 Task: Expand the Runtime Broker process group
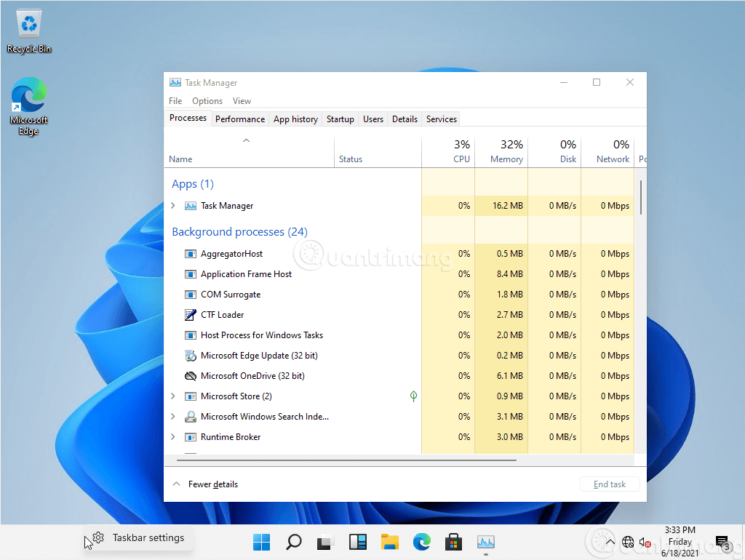pos(173,436)
